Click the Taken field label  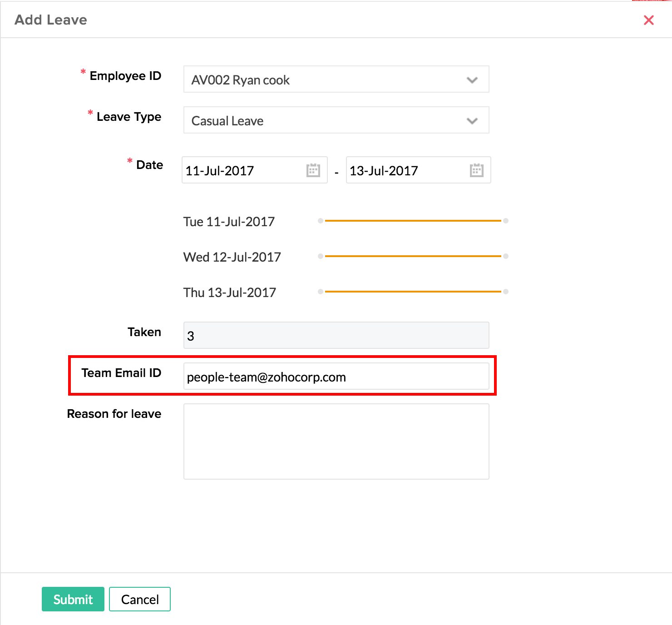pyautogui.click(x=144, y=332)
